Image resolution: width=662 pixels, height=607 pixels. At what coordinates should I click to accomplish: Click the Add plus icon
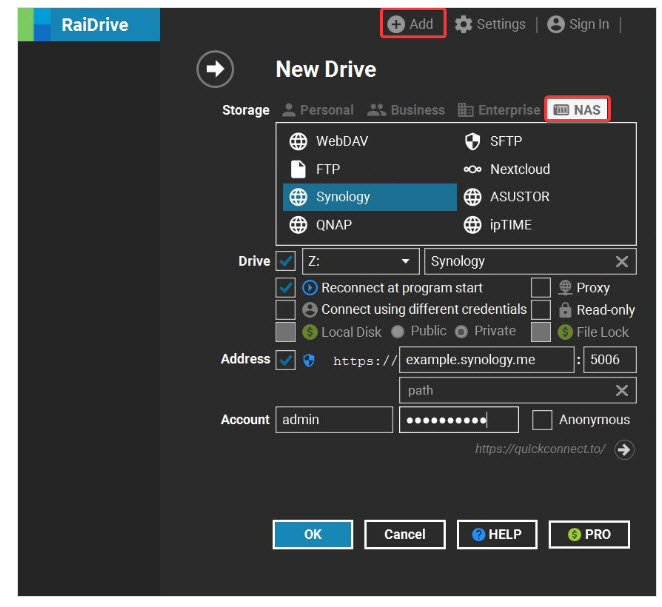[x=397, y=25]
